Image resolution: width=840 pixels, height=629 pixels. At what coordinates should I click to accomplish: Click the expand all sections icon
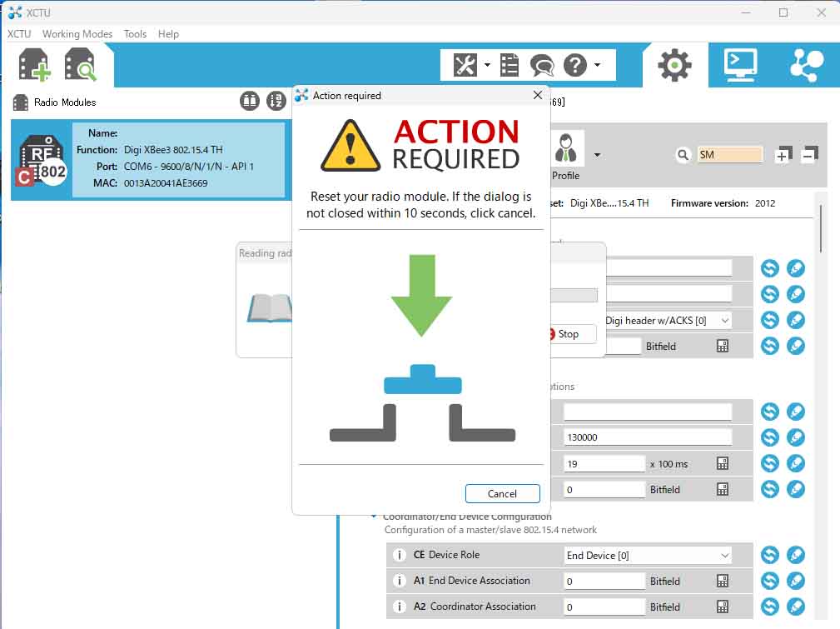[x=783, y=155]
